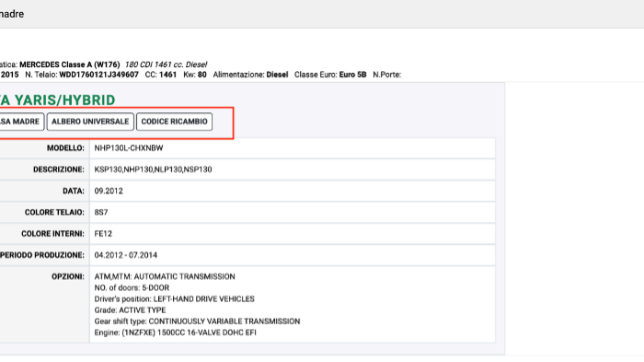Select the CONTINUOUSLY VARIABLE TRANSMISSION line
The height and width of the screenshot is (362, 644).
[x=197, y=321]
